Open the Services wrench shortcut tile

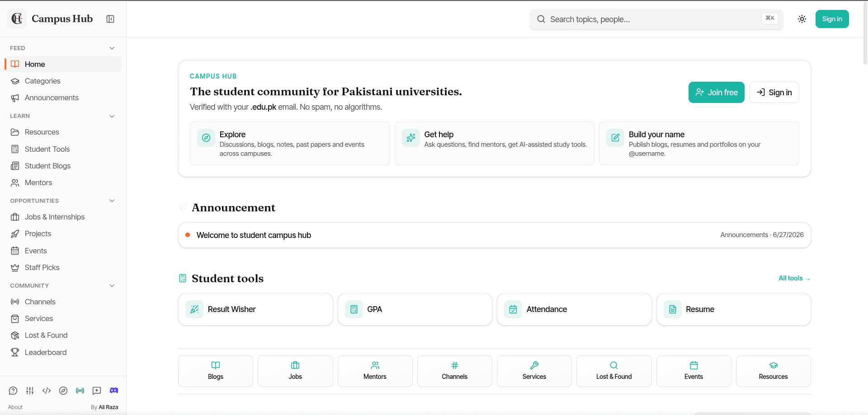coord(534,371)
